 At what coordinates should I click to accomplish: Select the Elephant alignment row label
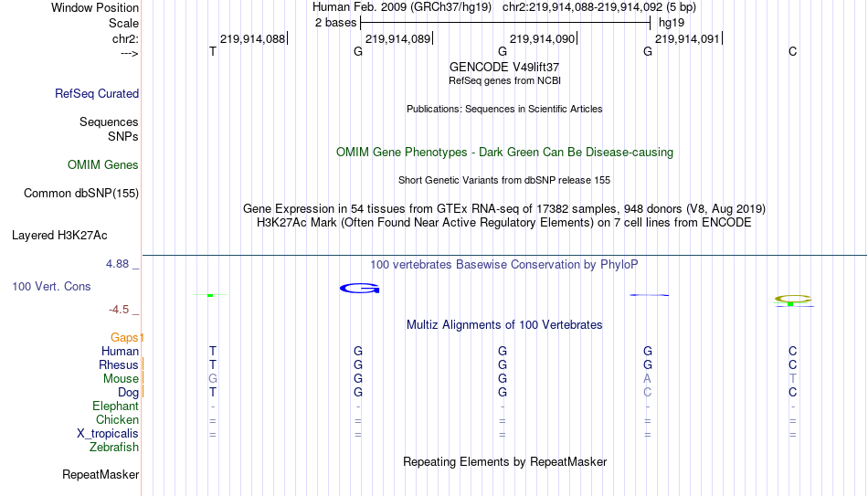(x=116, y=406)
